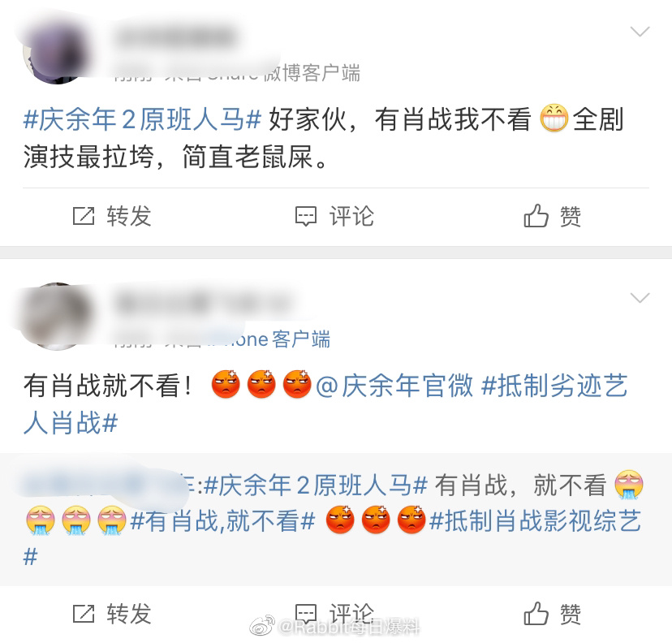Viewport: 672px width, 643px height.
Task: Tap the thumbs-up like icon on first post
Action: [x=536, y=215]
